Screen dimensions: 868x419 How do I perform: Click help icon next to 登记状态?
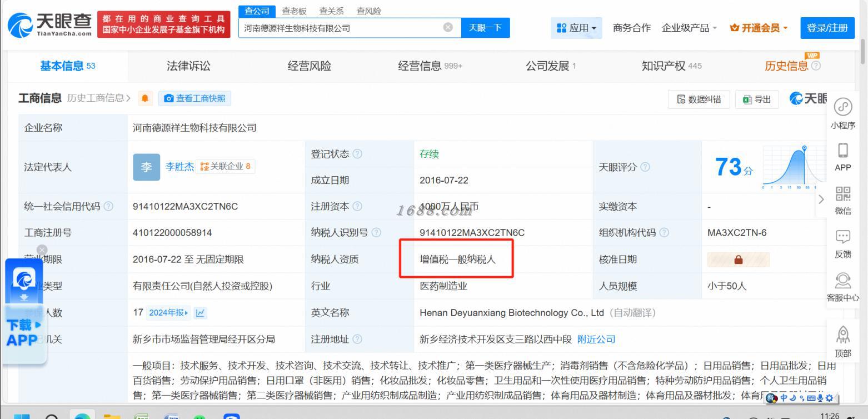pyautogui.click(x=357, y=154)
